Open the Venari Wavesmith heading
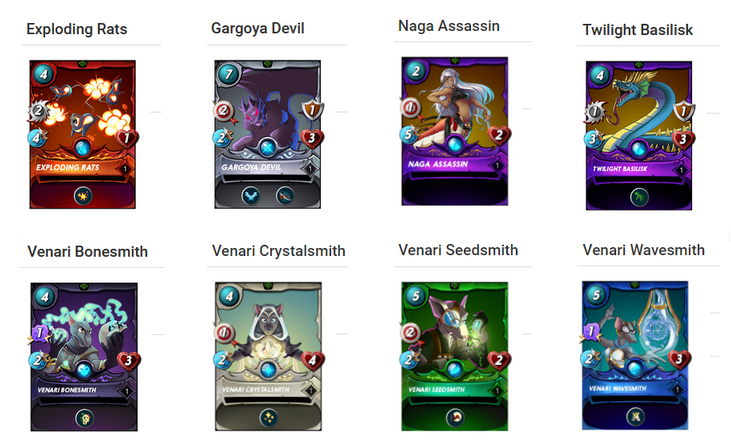The height and width of the screenshot is (446, 731). pos(643,250)
